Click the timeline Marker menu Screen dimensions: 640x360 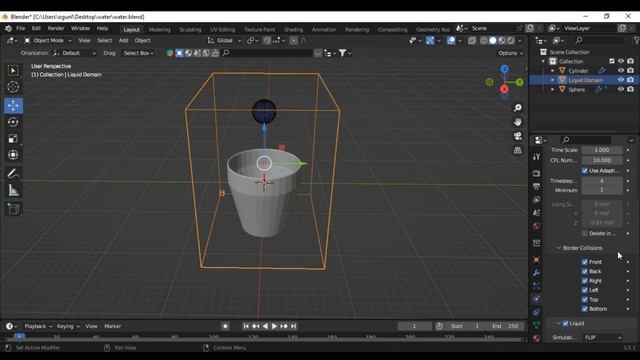113,326
